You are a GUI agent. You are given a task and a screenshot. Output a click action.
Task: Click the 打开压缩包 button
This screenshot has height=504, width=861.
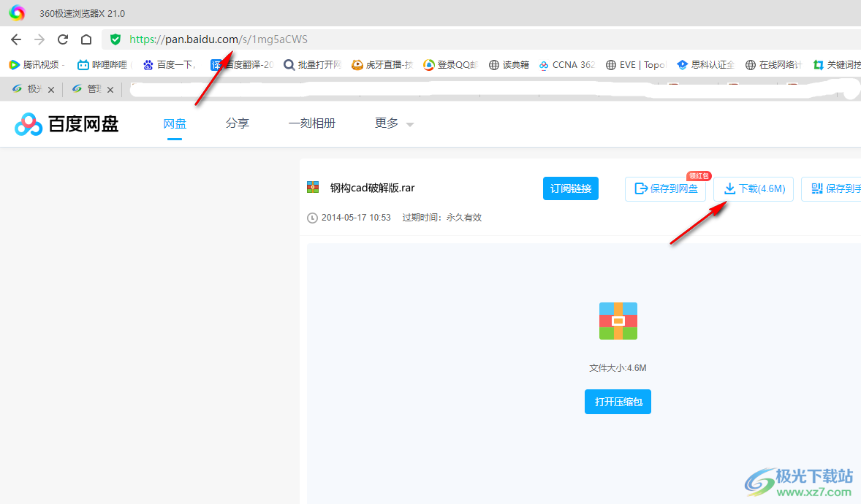pyautogui.click(x=618, y=401)
